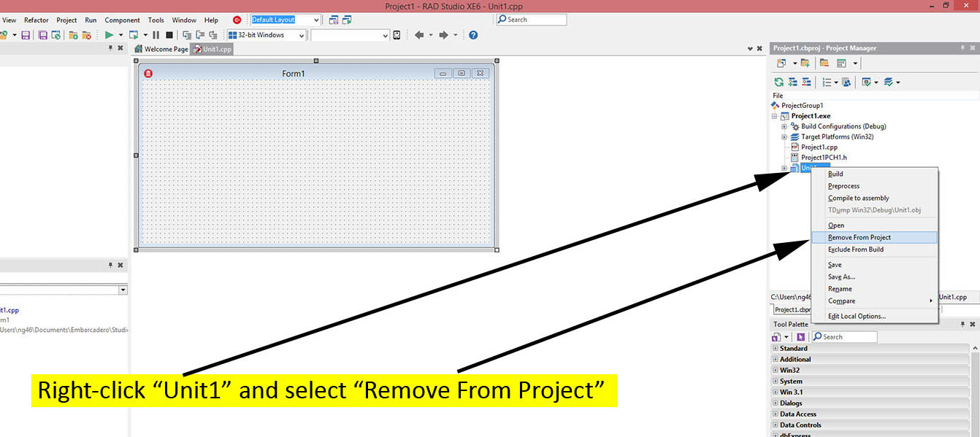Click the Step Over debug icon
Screen dimensions: 980x437
click(x=199, y=35)
